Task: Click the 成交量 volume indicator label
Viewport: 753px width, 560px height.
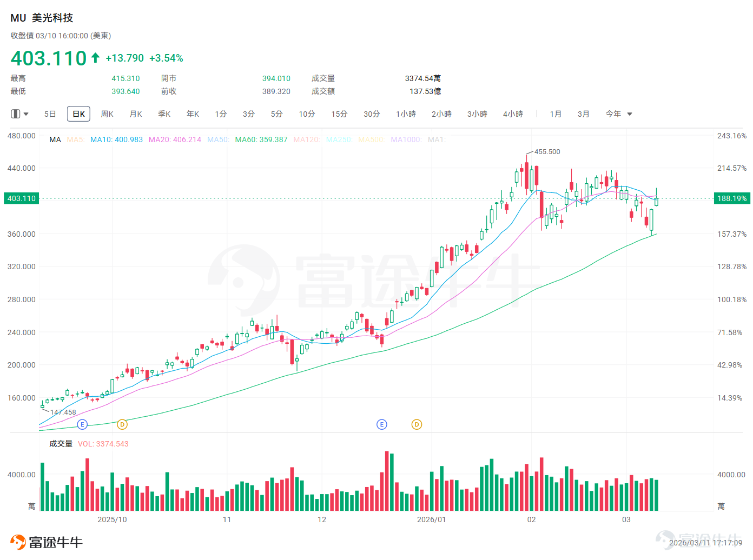Action: 61,444
